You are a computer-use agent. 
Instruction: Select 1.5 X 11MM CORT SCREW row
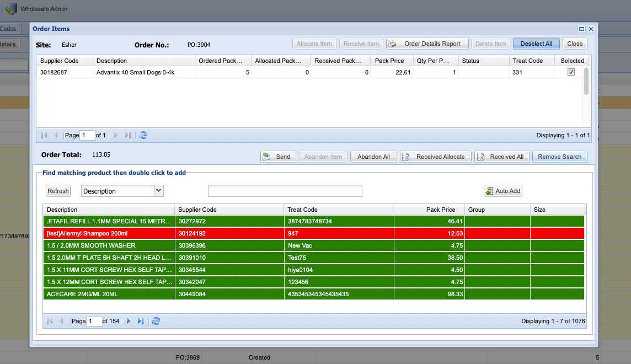point(313,270)
